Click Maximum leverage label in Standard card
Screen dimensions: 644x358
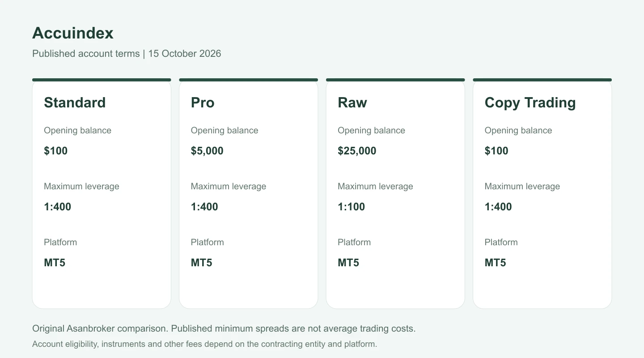coord(81,187)
